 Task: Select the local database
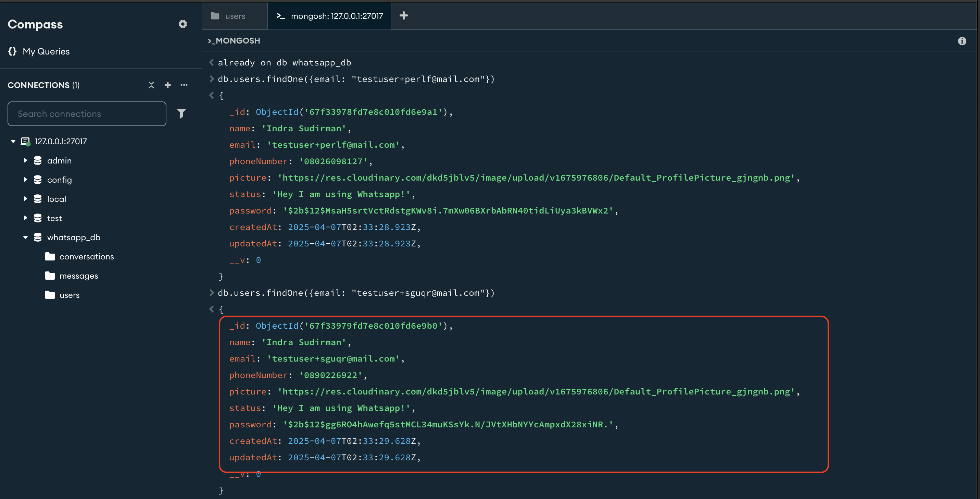(56, 198)
